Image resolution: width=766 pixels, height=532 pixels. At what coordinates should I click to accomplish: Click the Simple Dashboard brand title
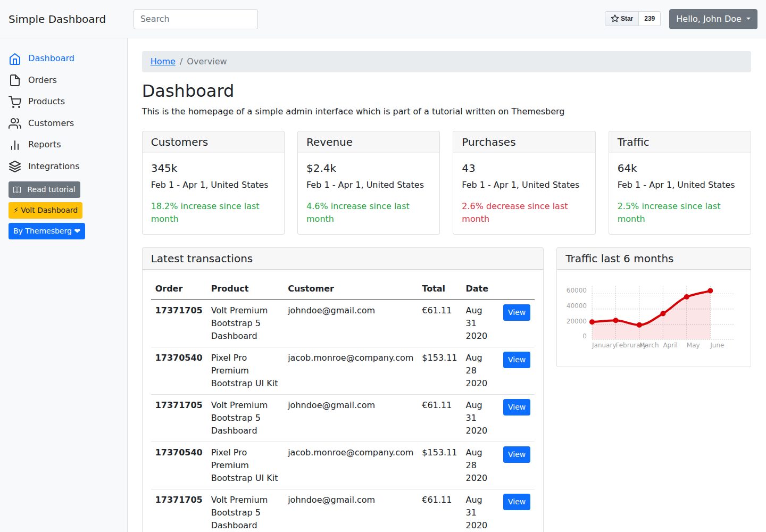tap(57, 19)
